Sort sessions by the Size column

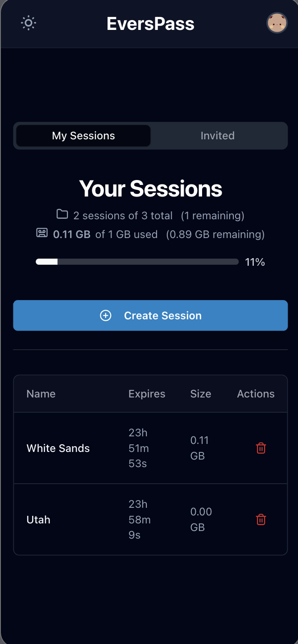(x=201, y=393)
